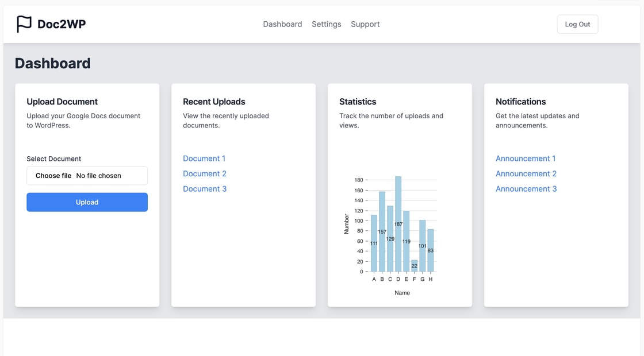The height and width of the screenshot is (356, 644).
Task: Click the Doc2WP brand name text
Action: [62, 24]
